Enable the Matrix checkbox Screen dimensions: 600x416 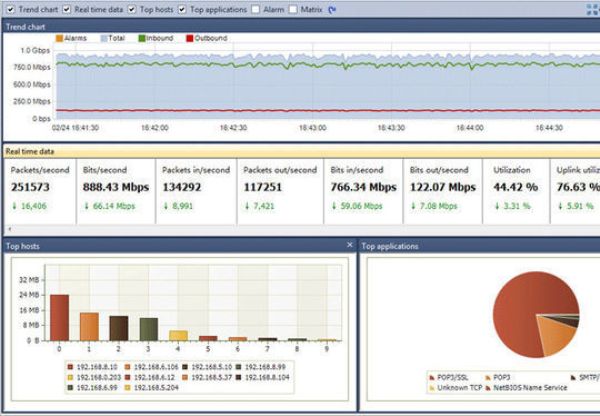[293, 9]
